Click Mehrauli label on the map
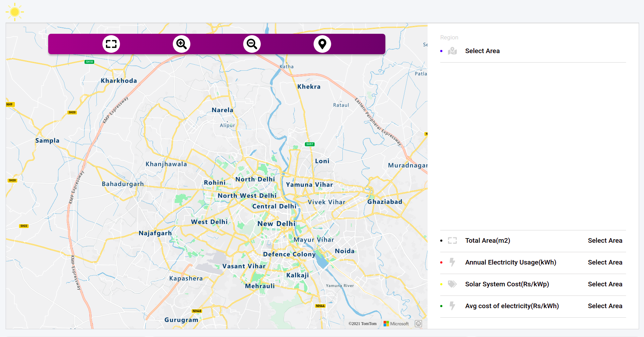The image size is (644, 337). 260,286
